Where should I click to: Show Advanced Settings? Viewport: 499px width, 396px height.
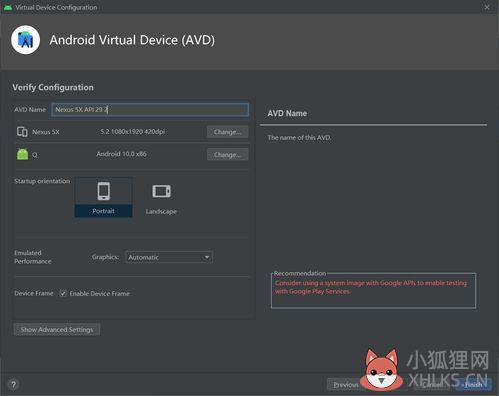click(57, 330)
